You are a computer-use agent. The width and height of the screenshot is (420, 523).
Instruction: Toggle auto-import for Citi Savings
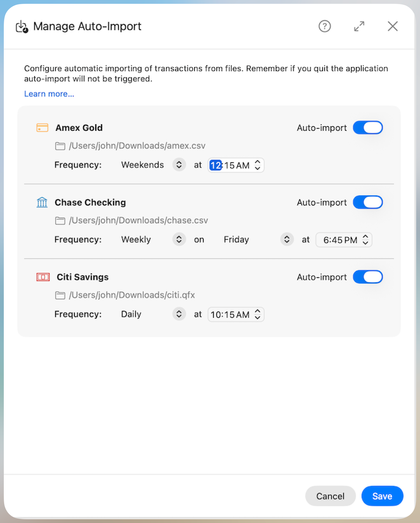point(368,277)
